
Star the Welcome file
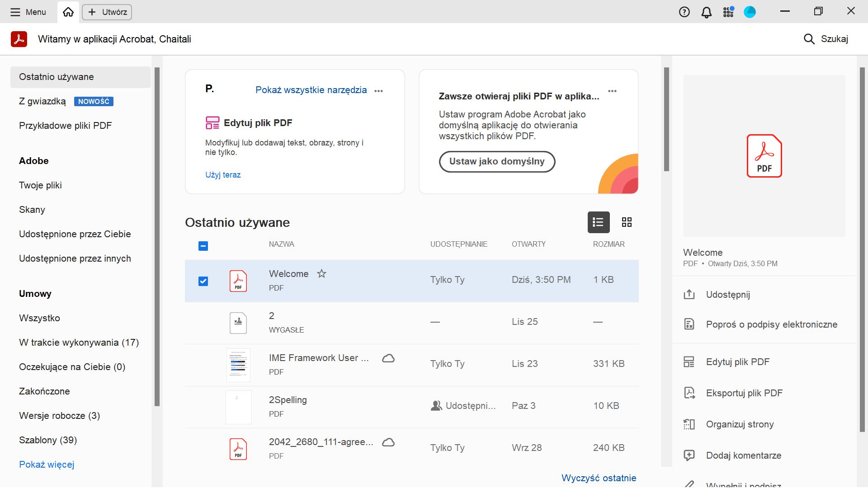click(x=321, y=274)
